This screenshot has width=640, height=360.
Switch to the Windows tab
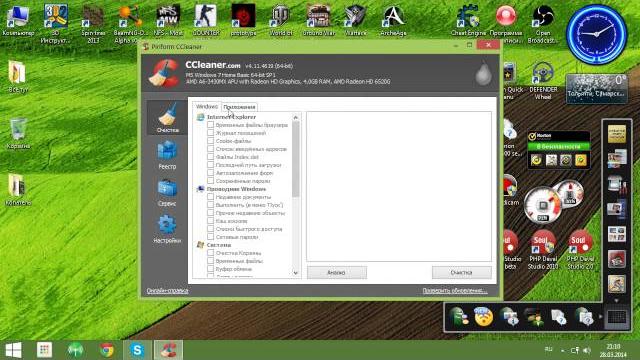point(207,107)
